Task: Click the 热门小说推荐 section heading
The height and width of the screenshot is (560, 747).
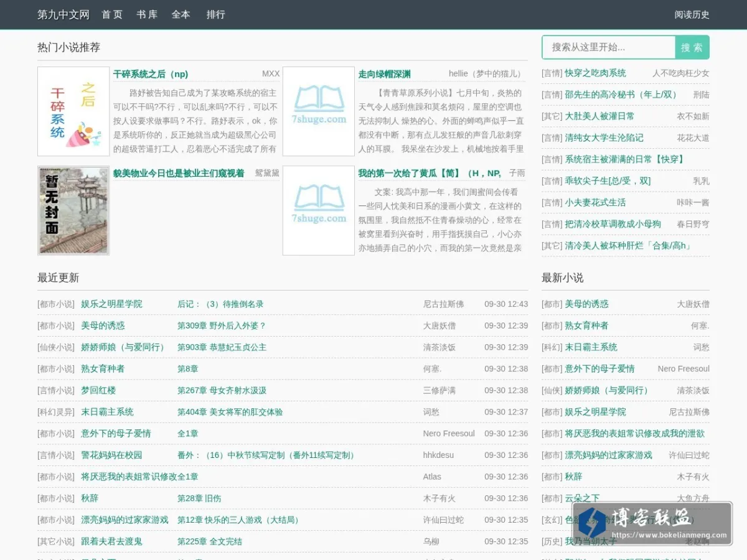Action: [x=68, y=47]
